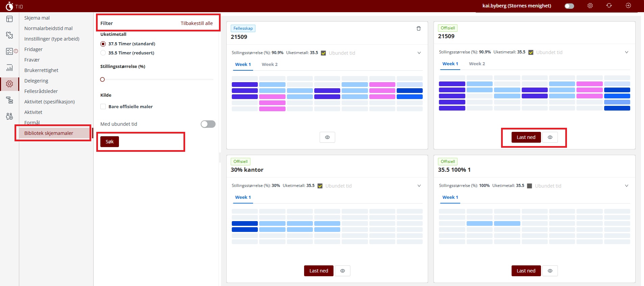644x286 pixels.
Task: Expand the 30% kantor card details chevron
Action: coord(419,186)
